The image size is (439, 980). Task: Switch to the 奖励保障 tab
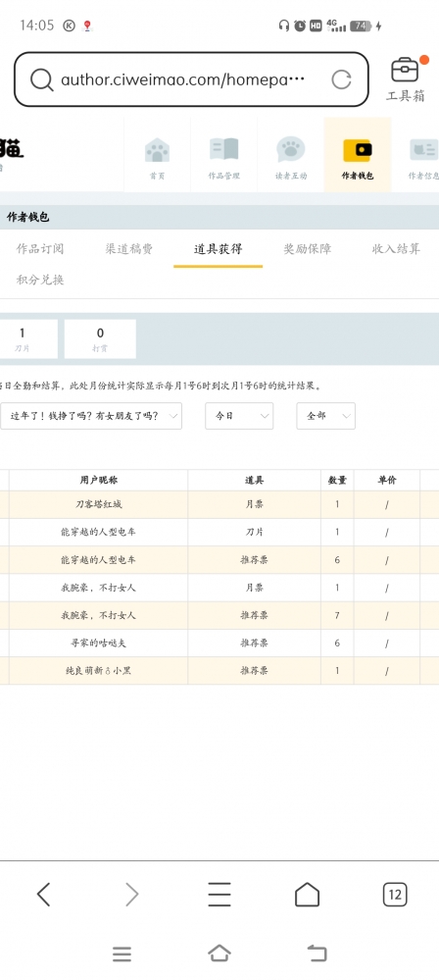point(308,249)
